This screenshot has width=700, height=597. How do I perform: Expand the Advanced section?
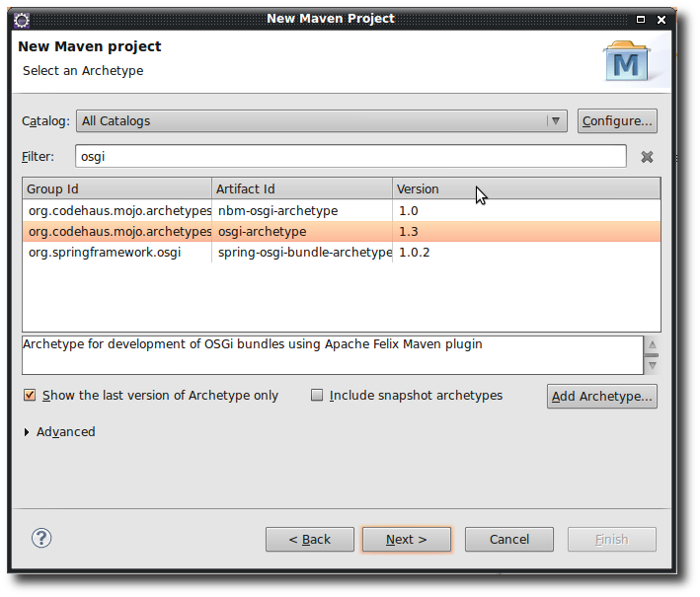pos(27,432)
